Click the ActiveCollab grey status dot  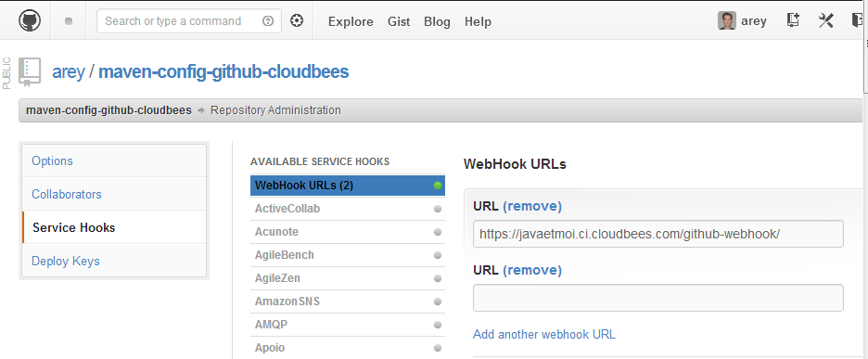point(438,209)
